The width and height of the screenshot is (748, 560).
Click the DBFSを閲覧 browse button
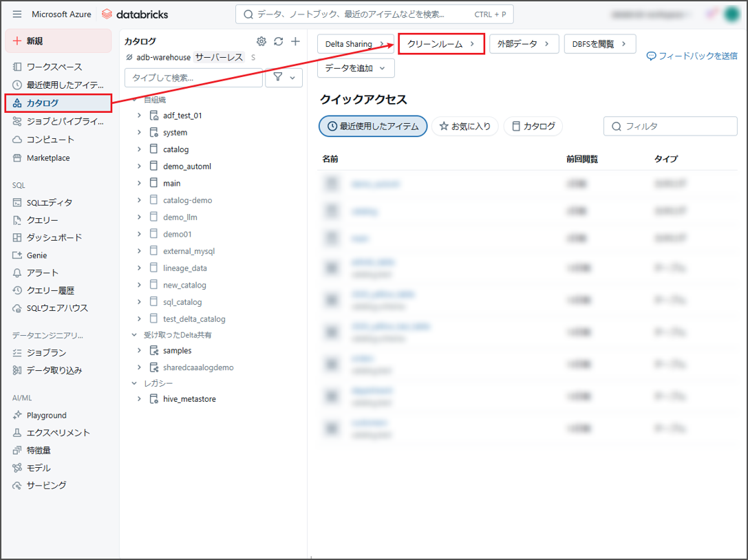599,44
